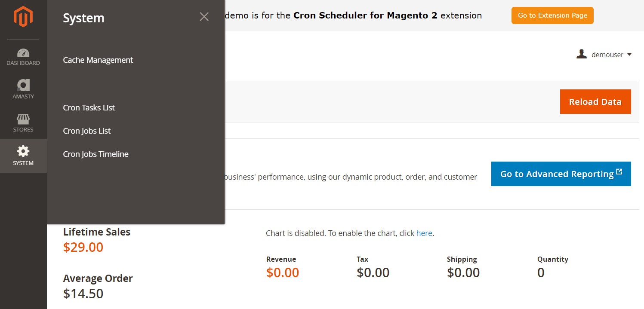Select the System gear icon
The image size is (644, 309).
pos(23,151)
